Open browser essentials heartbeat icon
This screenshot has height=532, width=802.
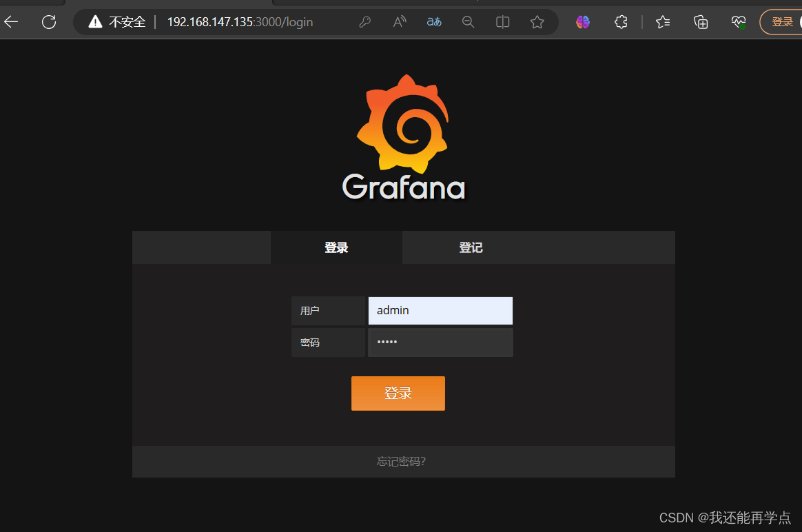coord(739,22)
